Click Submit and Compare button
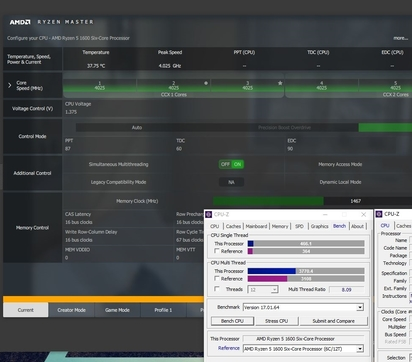Screen dimensions: 412x362 click(x=333, y=321)
